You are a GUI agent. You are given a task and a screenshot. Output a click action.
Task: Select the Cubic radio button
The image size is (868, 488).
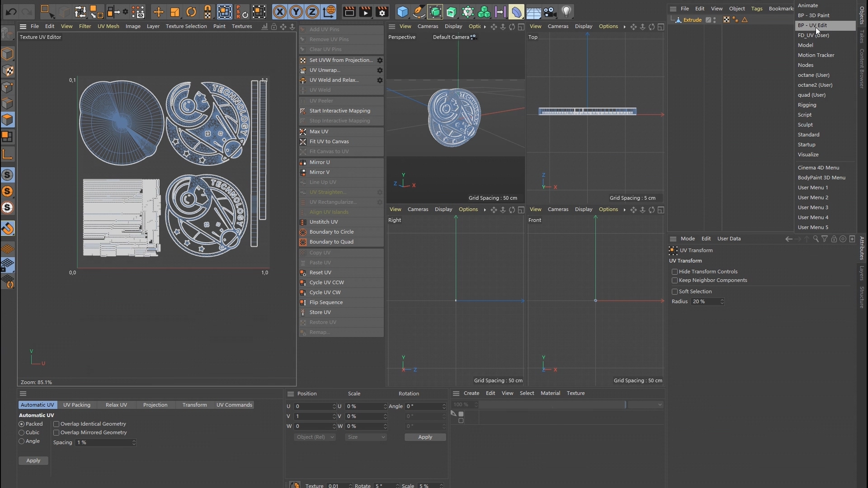coord(22,432)
